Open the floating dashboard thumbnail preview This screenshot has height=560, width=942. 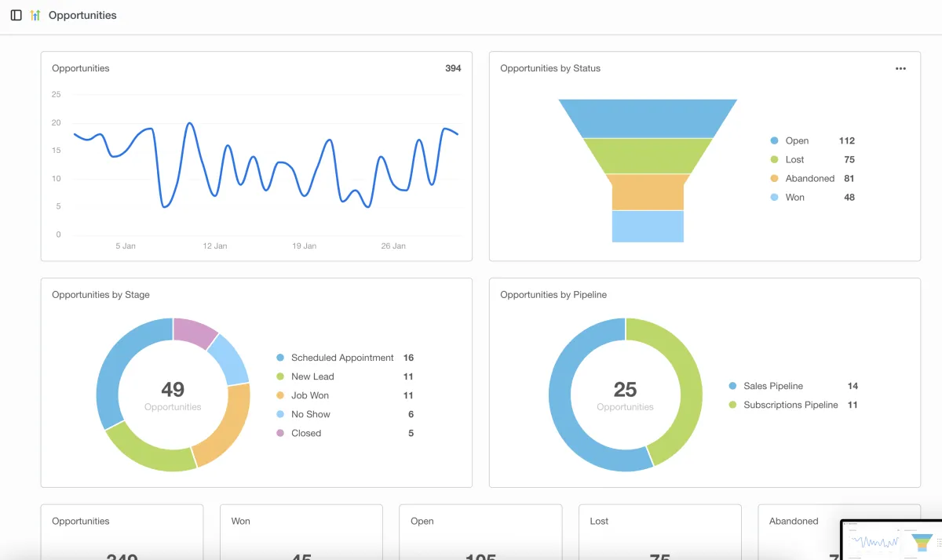click(x=891, y=540)
